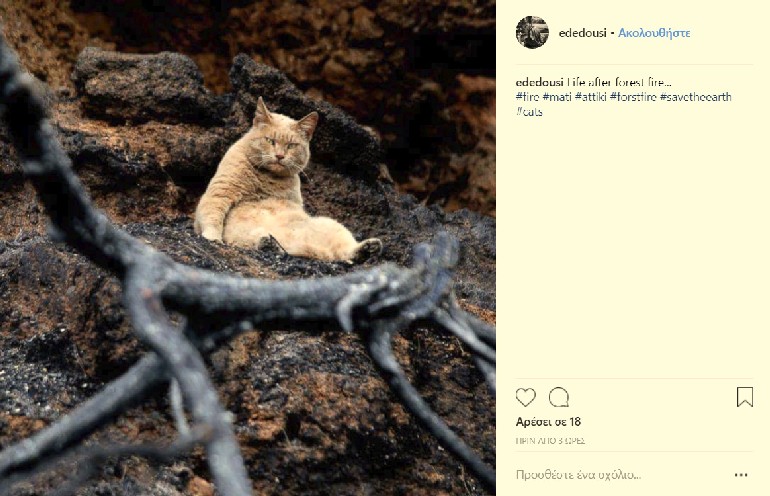Follow the user via Ακολουθήστε

point(654,33)
